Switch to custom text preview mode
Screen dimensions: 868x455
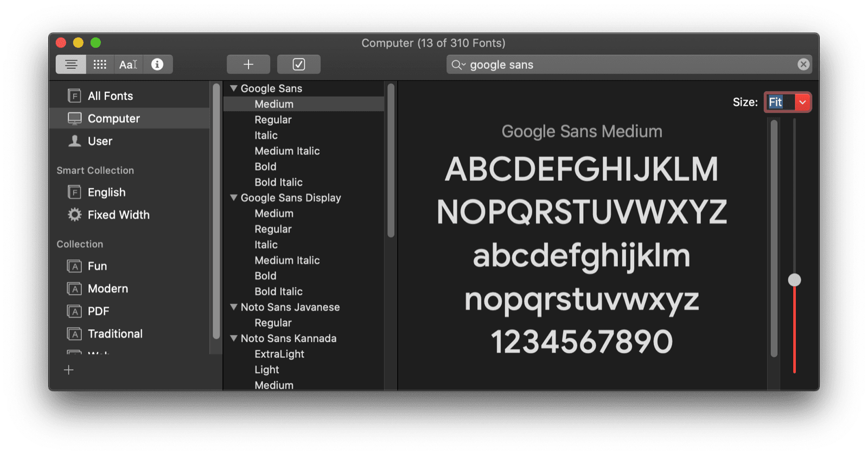click(129, 65)
